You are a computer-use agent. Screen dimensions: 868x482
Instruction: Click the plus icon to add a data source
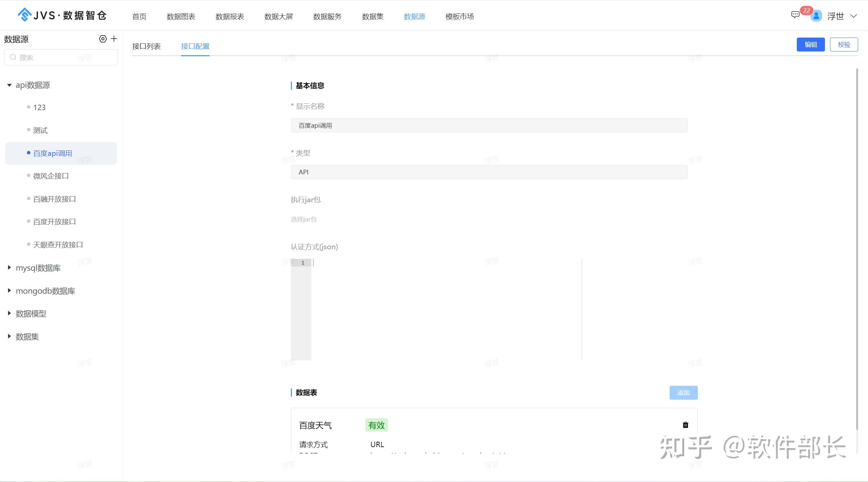(x=114, y=39)
